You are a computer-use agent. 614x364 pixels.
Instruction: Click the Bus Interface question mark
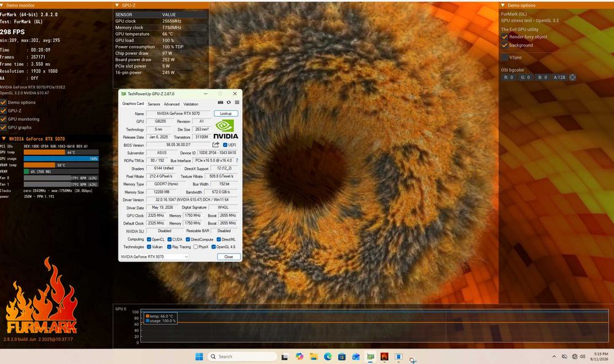[x=237, y=160]
